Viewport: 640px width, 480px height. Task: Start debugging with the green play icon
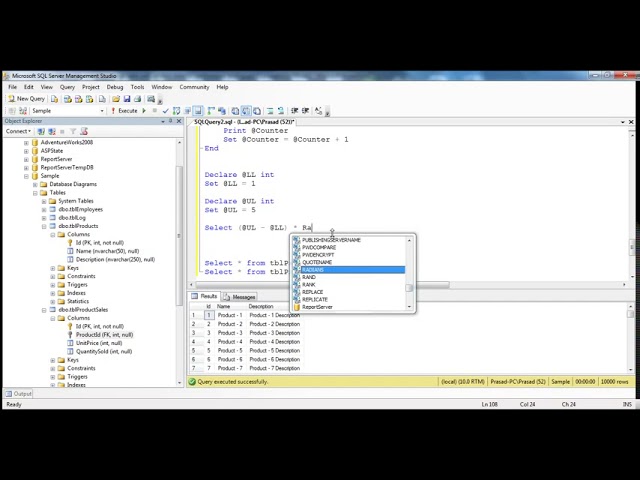[144, 111]
